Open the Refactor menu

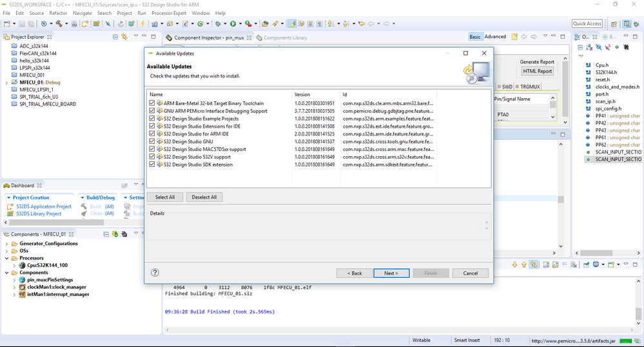click(x=58, y=13)
